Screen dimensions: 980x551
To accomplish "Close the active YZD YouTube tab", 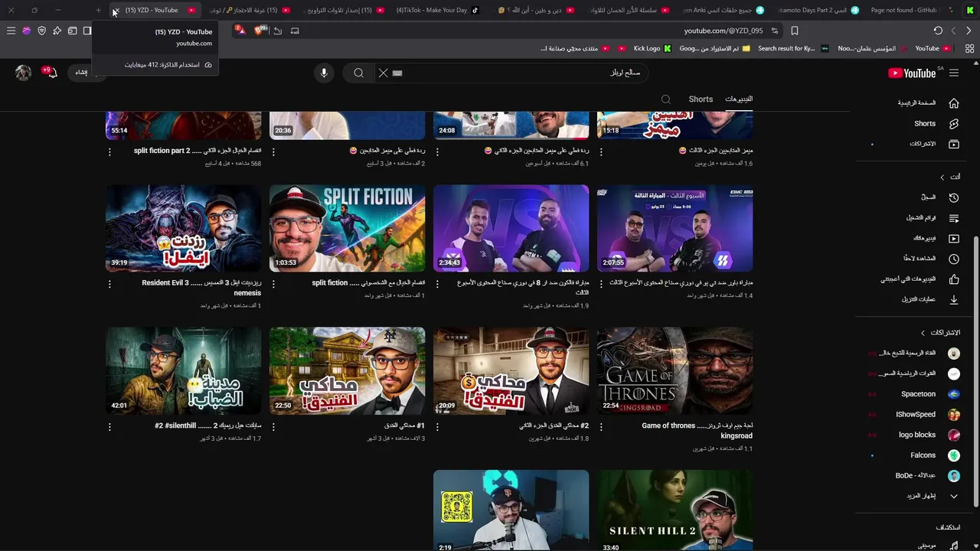I will click(x=116, y=11).
